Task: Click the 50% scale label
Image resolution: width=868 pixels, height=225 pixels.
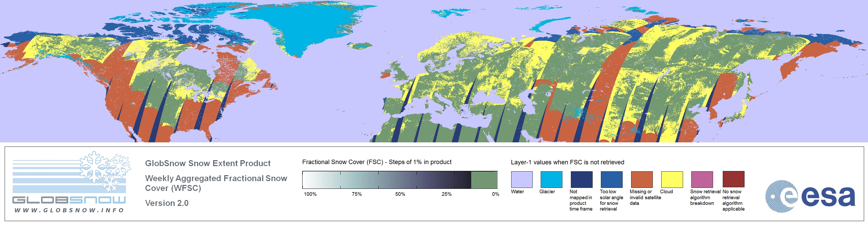Action: click(400, 194)
